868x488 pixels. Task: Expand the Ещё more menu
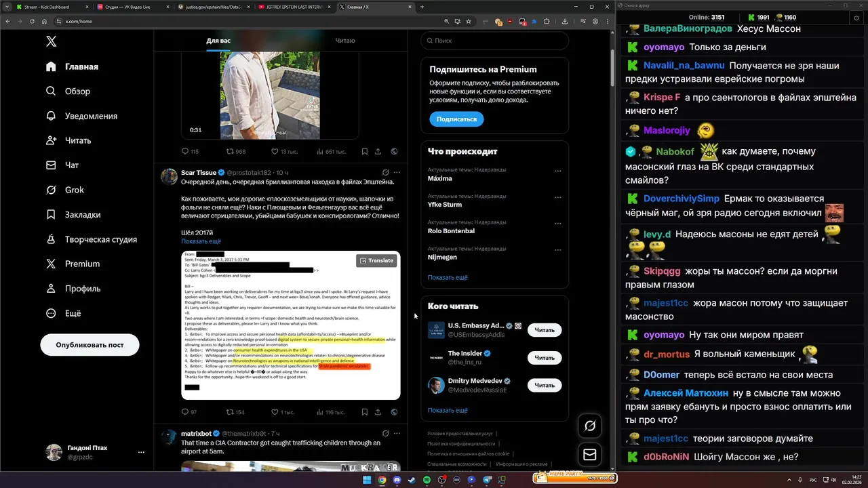tap(63, 313)
